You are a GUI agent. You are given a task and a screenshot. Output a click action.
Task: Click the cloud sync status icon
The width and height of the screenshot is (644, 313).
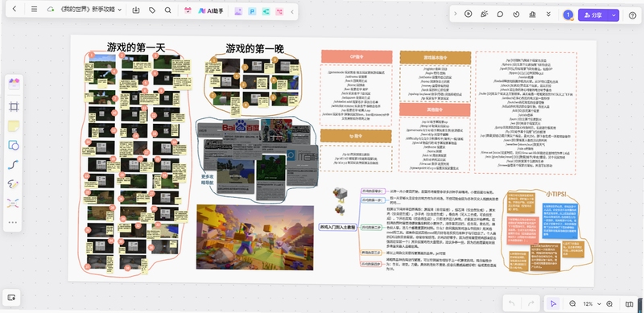click(x=51, y=10)
